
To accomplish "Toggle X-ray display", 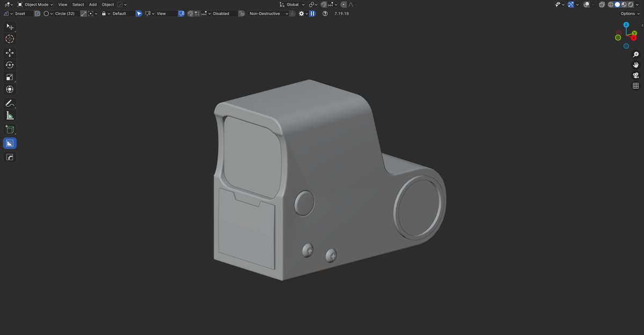I will click(602, 4).
